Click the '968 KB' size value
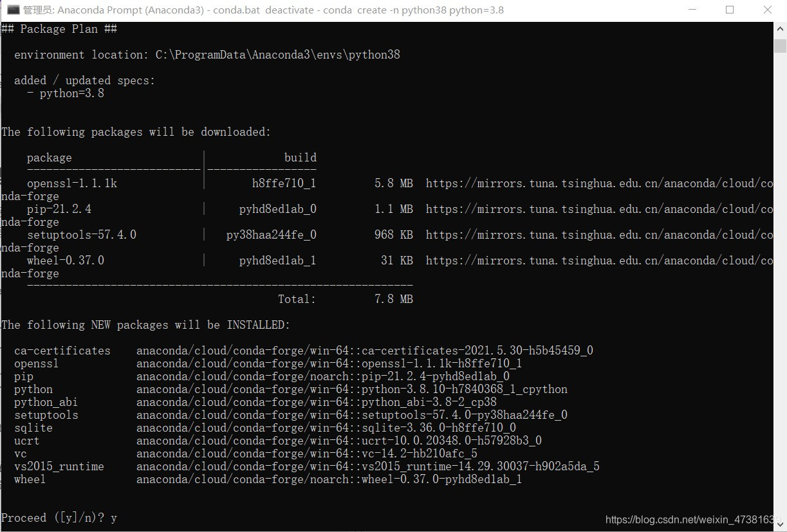The width and height of the screenshot is (787, 532). click(394, 235)
